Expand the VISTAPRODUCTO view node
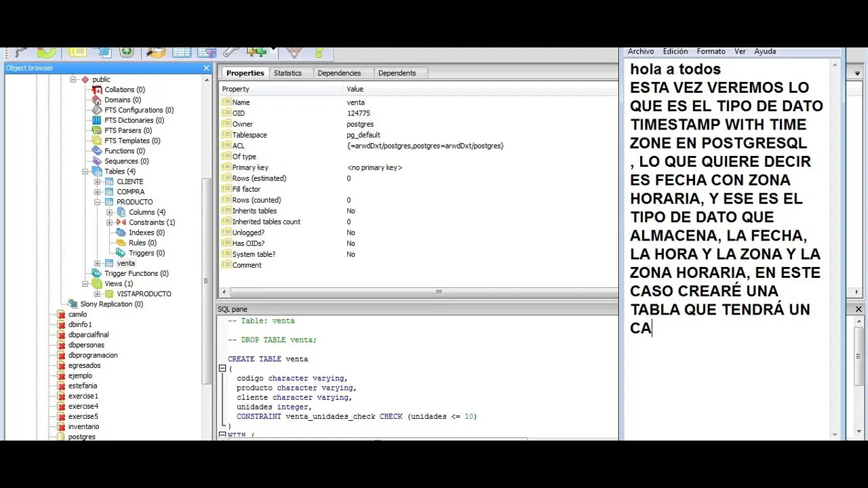Viewport: 868px width, 488px height. click(x=98, y=293)
